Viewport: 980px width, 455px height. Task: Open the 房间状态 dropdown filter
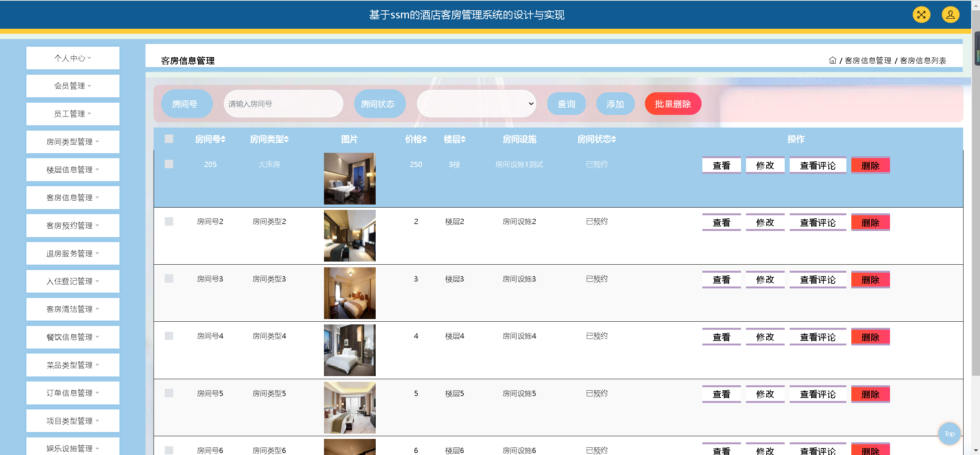pos(476,104)
